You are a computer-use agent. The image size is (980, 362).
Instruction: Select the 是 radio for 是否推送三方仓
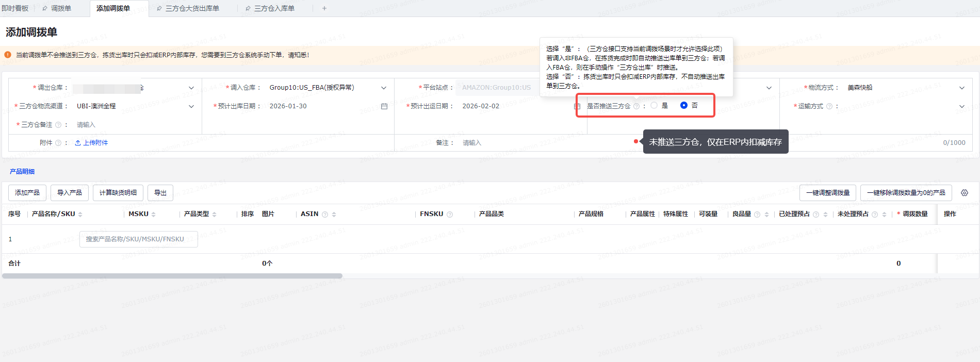pos(654,105)
